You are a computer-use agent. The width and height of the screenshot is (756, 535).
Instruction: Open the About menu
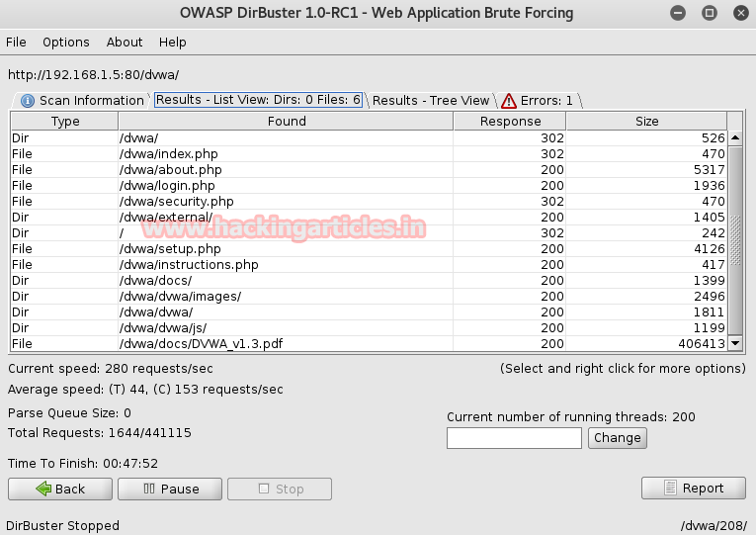point(125,42)
